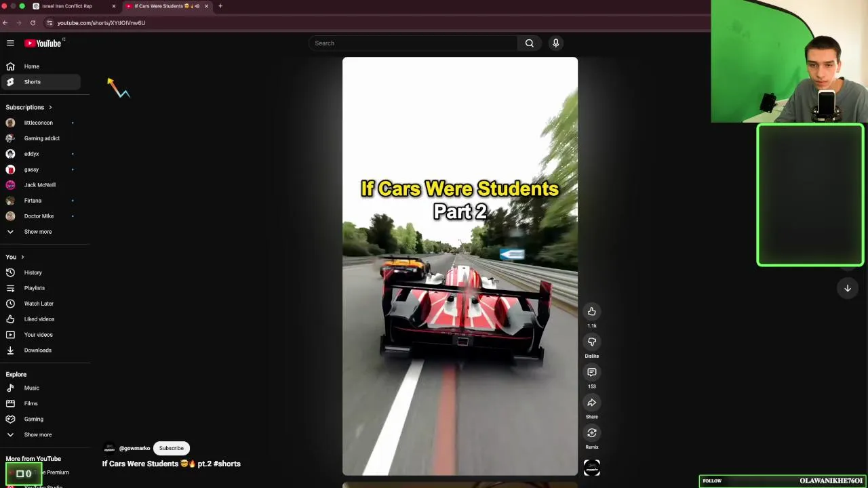View site information icon in address bar
The image size is (868, 488).
tap(50, 23)
